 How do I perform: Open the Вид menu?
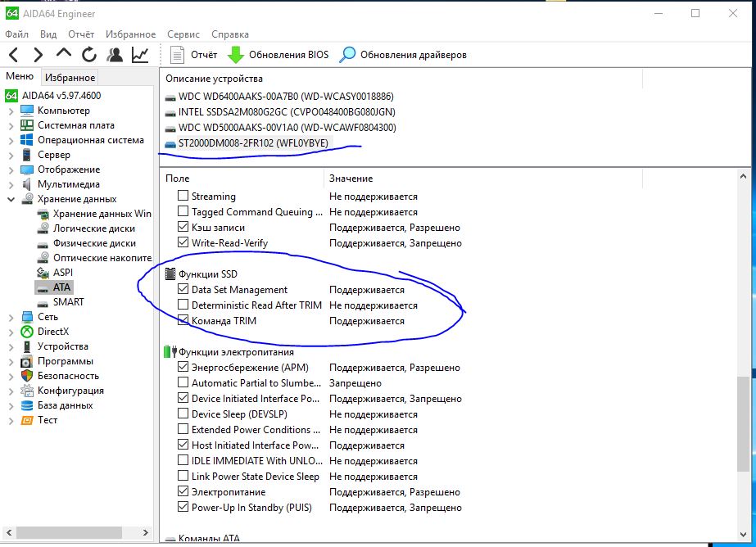(x=48, y=34)
